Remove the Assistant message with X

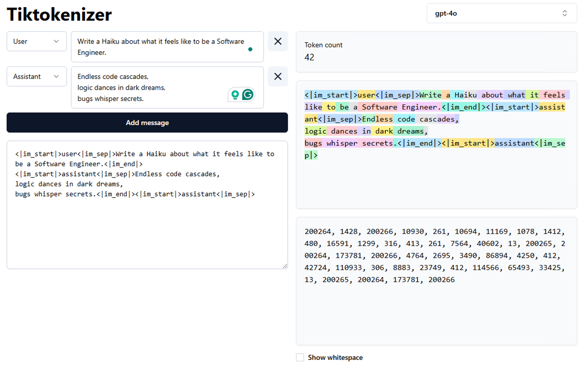[278, 77]
